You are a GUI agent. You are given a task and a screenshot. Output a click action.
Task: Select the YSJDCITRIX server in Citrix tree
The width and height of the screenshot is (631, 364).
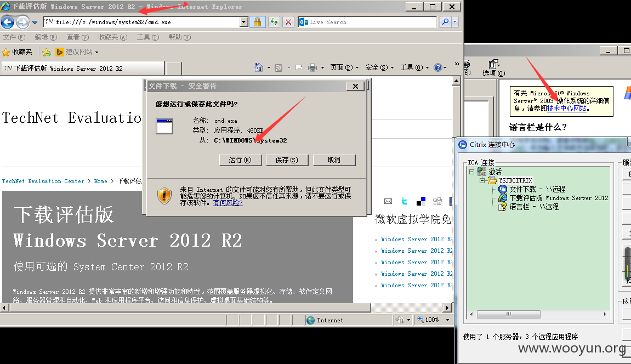pos(515,180)
